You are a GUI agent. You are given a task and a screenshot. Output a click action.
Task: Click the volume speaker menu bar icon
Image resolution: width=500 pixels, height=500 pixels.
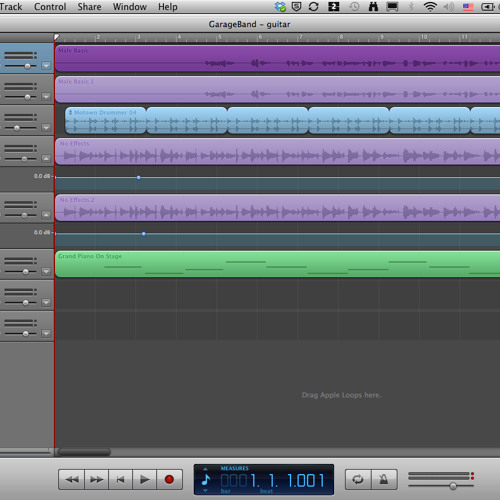click(x=449, y=7)
